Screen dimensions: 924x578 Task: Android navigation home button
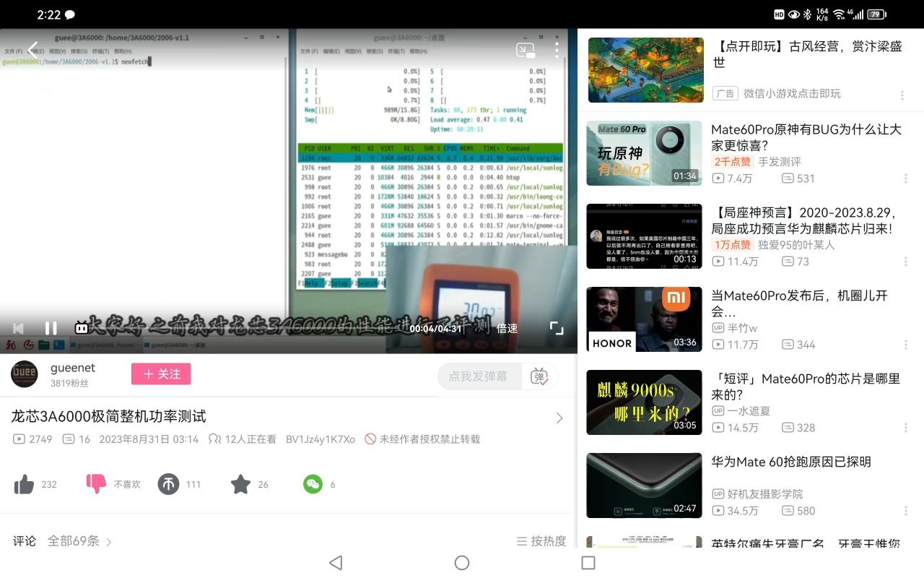(462, 563)
